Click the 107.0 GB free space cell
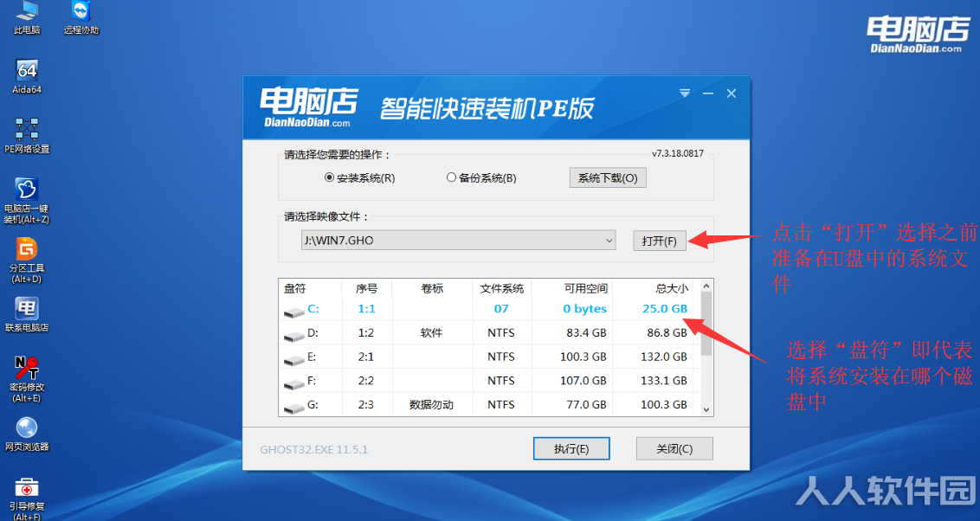This screenshot has width=980, height=521. click(x=583, y=381)
